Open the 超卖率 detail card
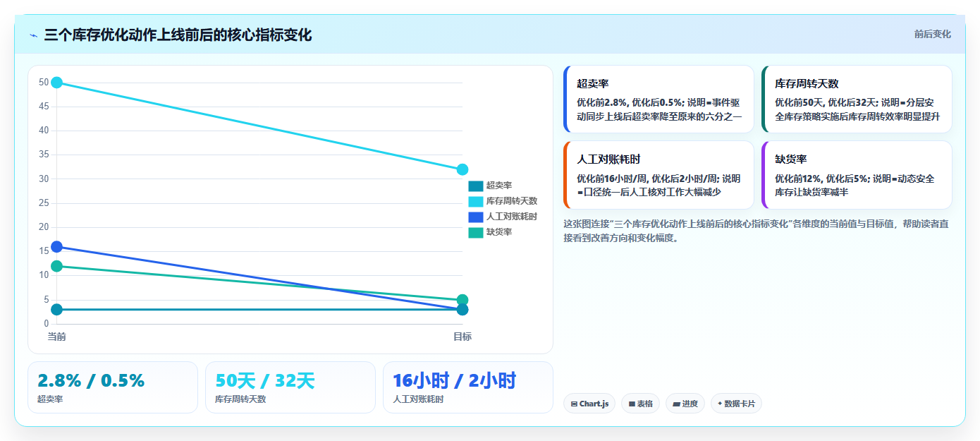 [659, 99]
